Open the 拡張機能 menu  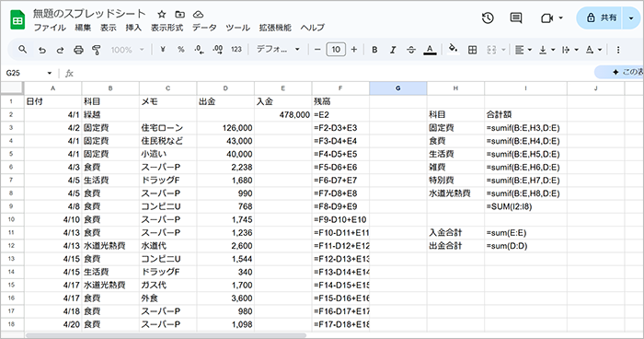pos(275,28)
